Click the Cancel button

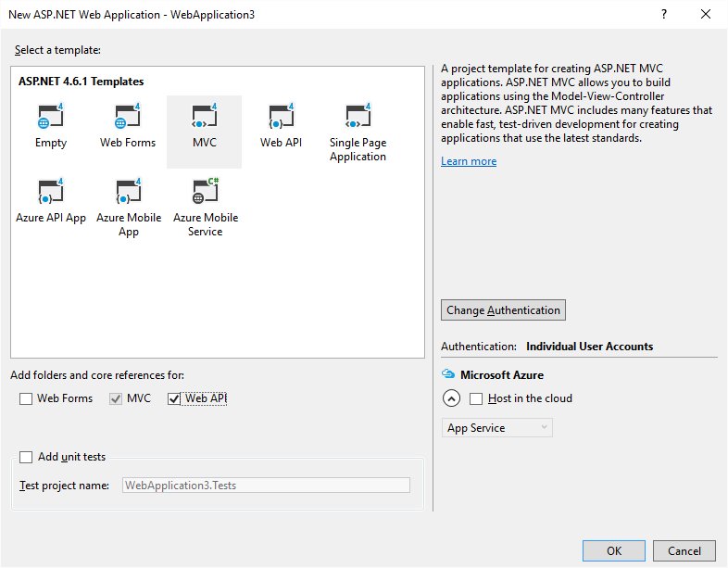click(684, 550)
